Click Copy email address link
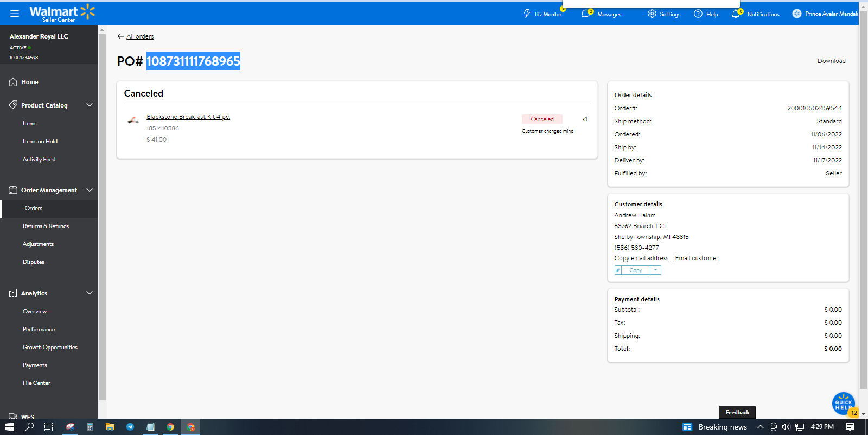 pyautogui.click(x=641, y=259)
